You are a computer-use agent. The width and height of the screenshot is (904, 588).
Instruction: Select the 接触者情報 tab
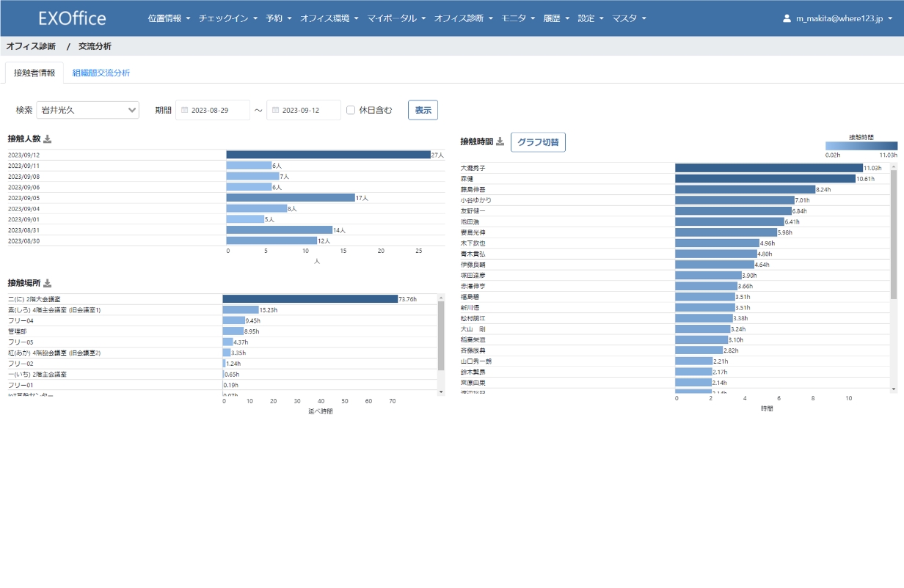(x=34, y=73)
